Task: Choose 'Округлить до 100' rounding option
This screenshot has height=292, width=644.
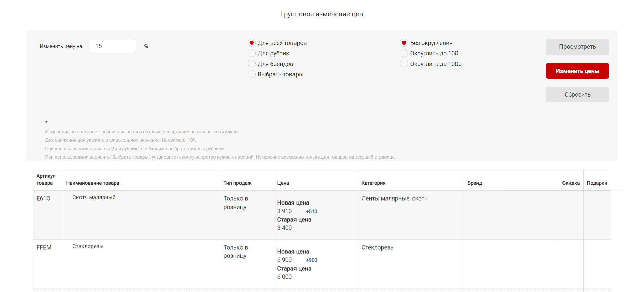Action: click(404, 53)
